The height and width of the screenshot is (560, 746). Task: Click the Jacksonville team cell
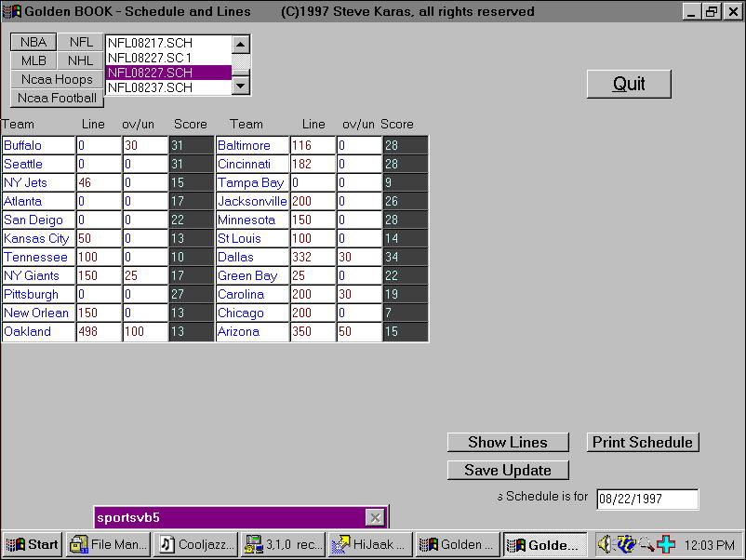253,201
